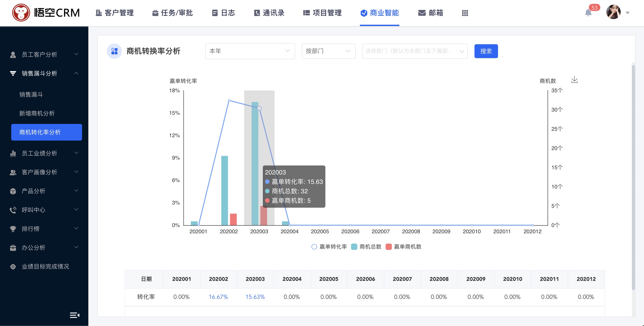This screenshot has width=644, height=326.
Task: Expand the account menu arrow beside avatar
Action: pyautogui.click(x=627, y=13)
